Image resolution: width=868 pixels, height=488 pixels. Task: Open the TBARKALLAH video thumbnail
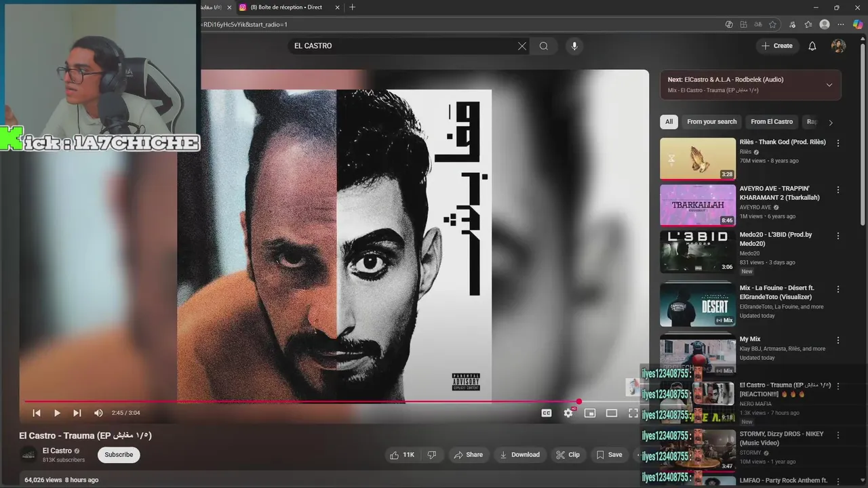pyautogui.click(x=698, y=205)
